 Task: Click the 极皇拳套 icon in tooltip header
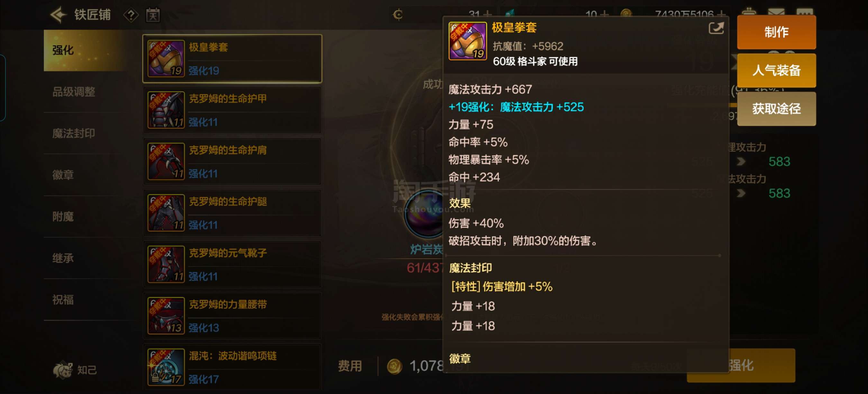tap(467, 41)
